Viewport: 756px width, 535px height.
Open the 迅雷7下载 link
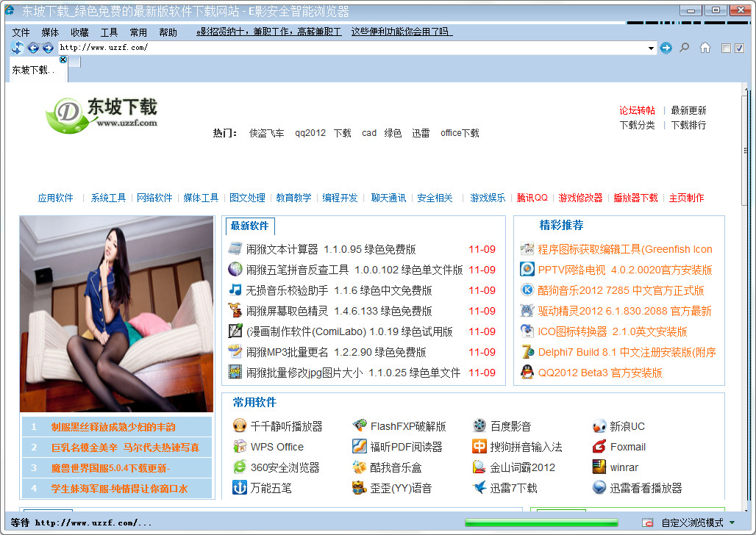[513, 488]
